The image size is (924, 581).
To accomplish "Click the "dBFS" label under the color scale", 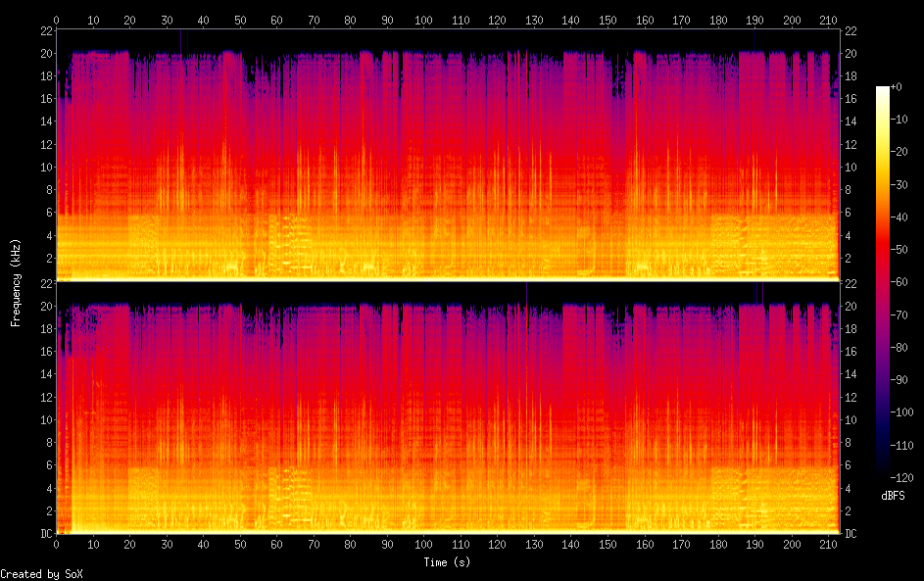I will click(x=893, y=496).
